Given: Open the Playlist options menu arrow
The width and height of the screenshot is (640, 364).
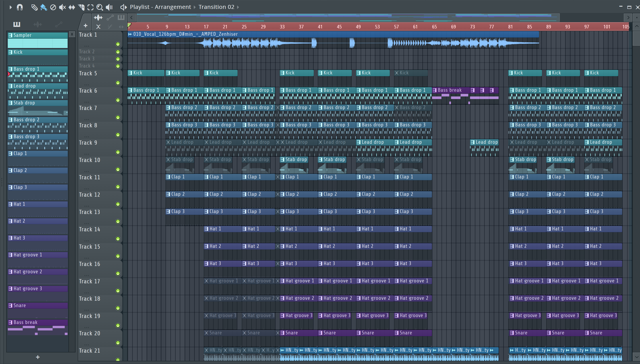Looking at the screenshot, I should pyautogui.click(x=10, y=7).
